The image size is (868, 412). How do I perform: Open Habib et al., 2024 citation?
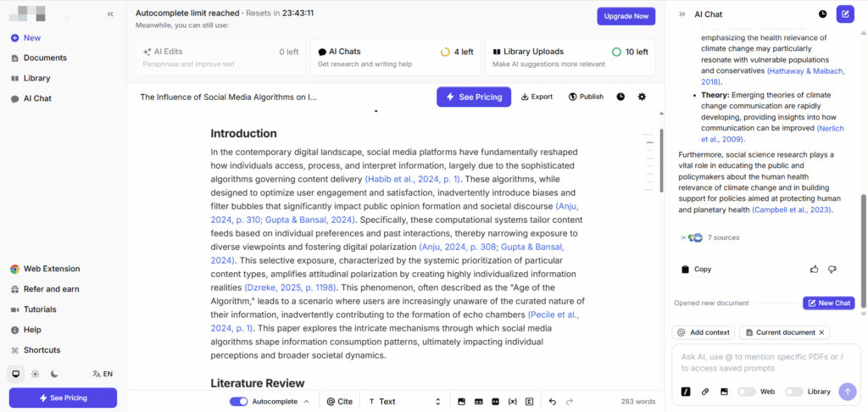tap(414, 179)
